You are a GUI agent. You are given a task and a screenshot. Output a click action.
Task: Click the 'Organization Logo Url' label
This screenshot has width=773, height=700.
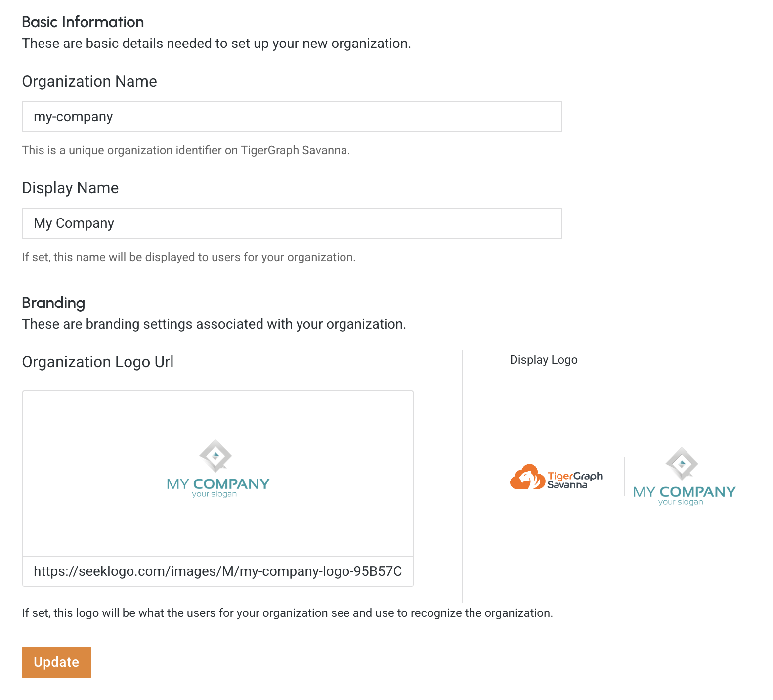[x=98, y=362]
